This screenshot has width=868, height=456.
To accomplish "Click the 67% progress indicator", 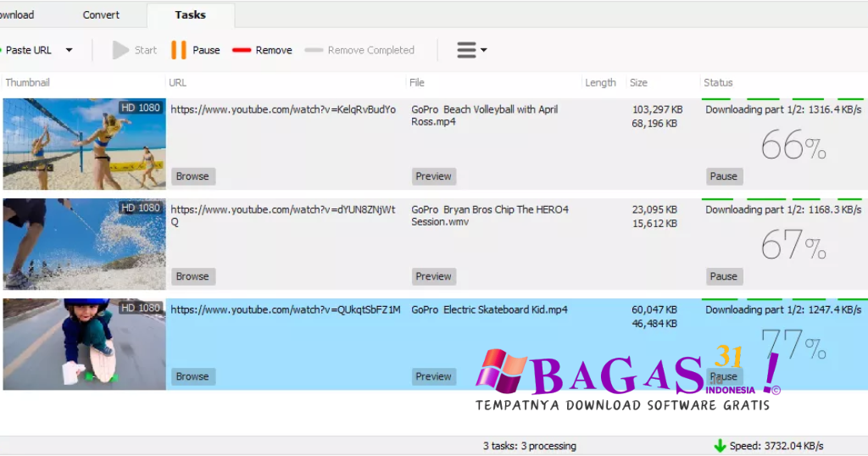I will click(793, 245).
